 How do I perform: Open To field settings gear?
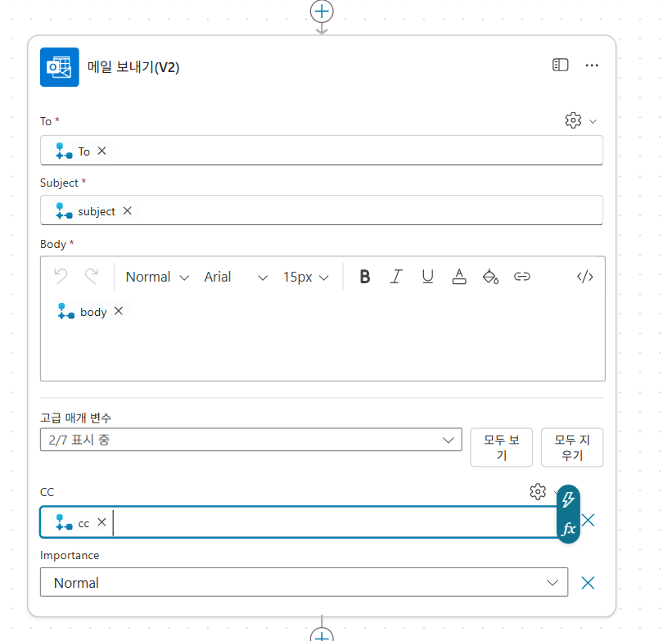tap(573, 120)
